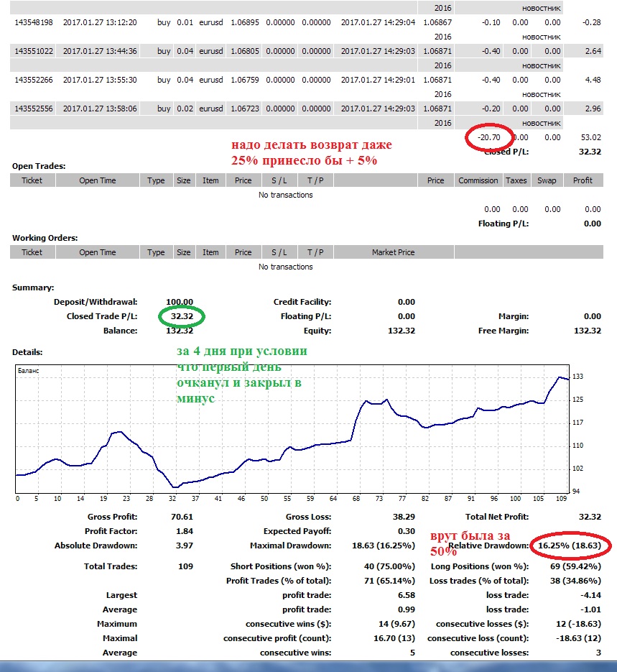The image size is (617, 672).
Task: Click consecutive wins value 14 (9.67)
Action: pos(396,624)
